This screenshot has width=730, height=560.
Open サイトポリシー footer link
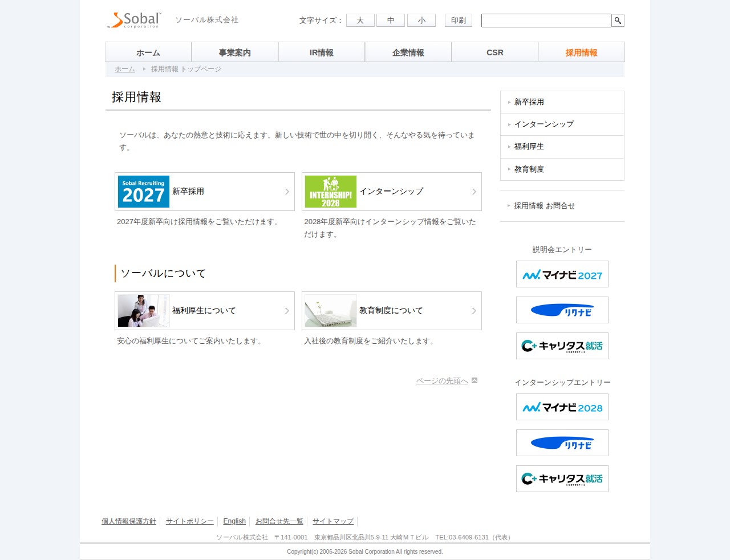pyautogui.click(x=190, y=521)
